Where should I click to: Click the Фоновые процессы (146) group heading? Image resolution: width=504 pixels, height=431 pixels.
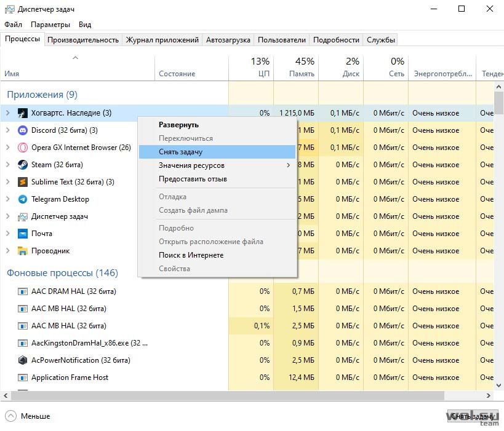[x=62, y=273]
